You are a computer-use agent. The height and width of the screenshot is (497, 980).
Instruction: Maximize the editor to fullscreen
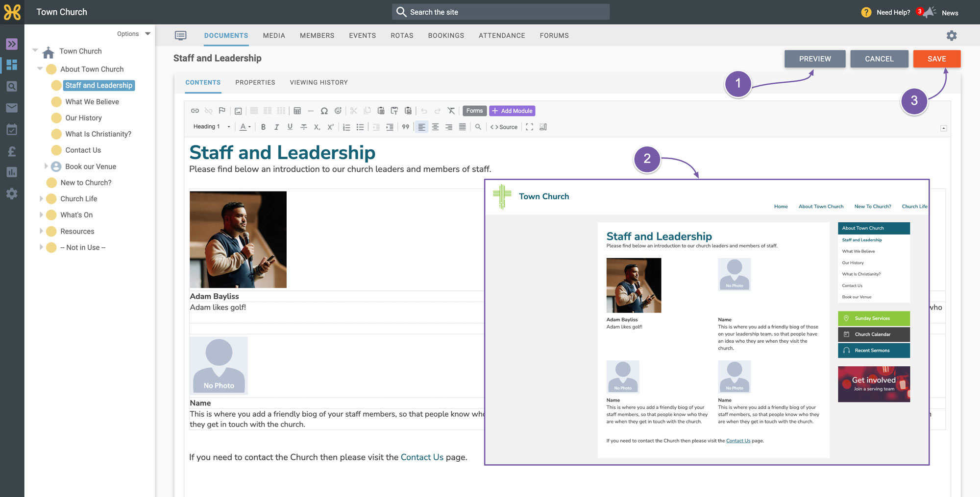[530, 127]
